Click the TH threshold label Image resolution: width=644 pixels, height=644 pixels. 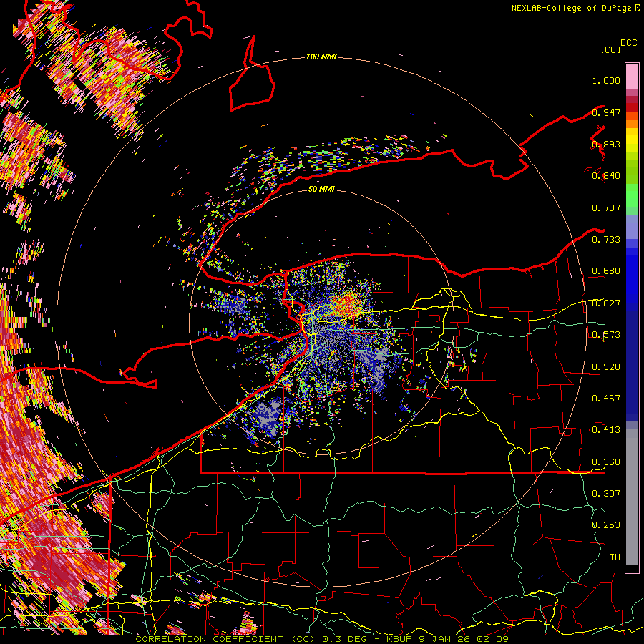pos(615,557)
